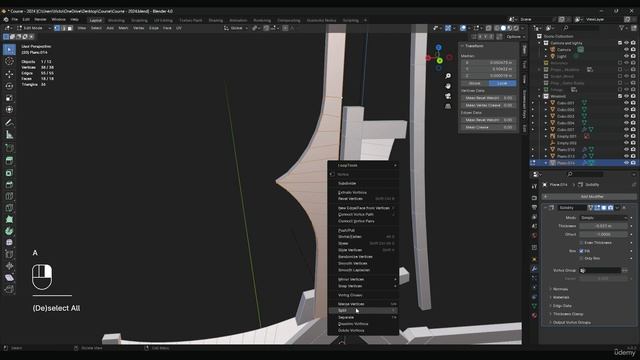Collapse the Camera and lights collection
The image size is (640, 360).
tap(540, 43)
